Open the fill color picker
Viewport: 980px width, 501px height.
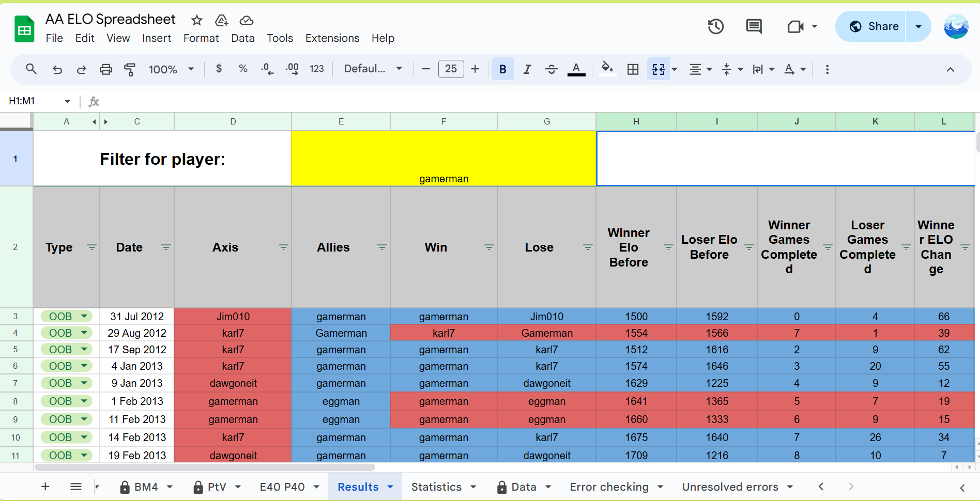607,68
